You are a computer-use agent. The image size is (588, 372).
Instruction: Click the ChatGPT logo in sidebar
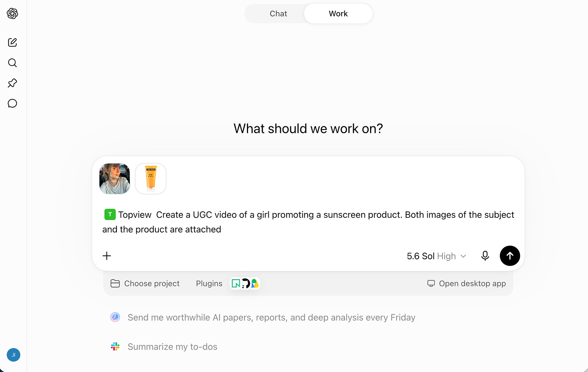pyautogui.click(x=12, y=14)
